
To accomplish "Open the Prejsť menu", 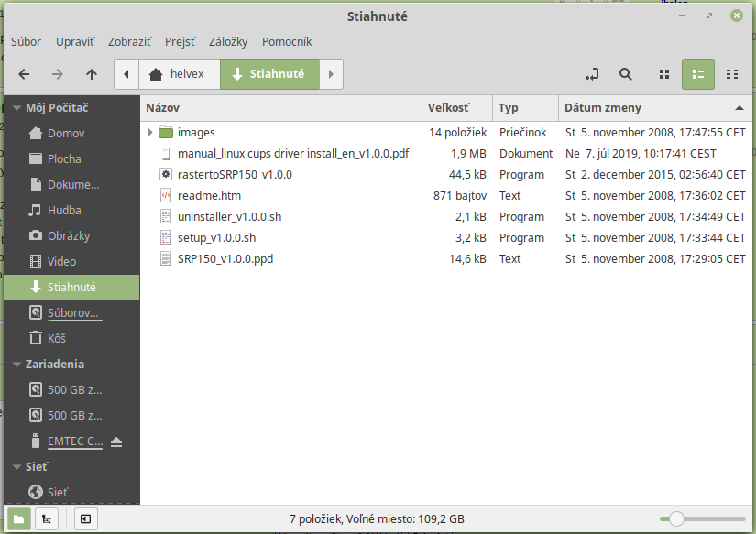I will tap(180, 42).
